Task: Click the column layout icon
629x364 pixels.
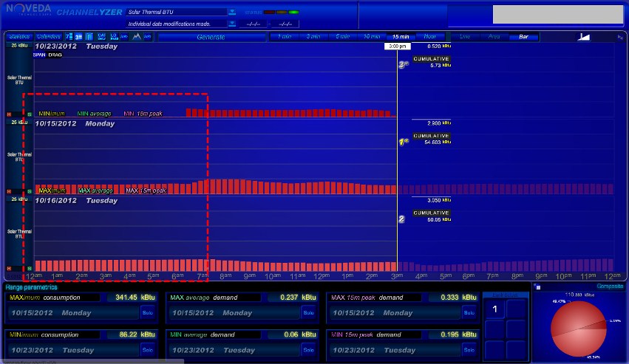Action: (89, 36)
